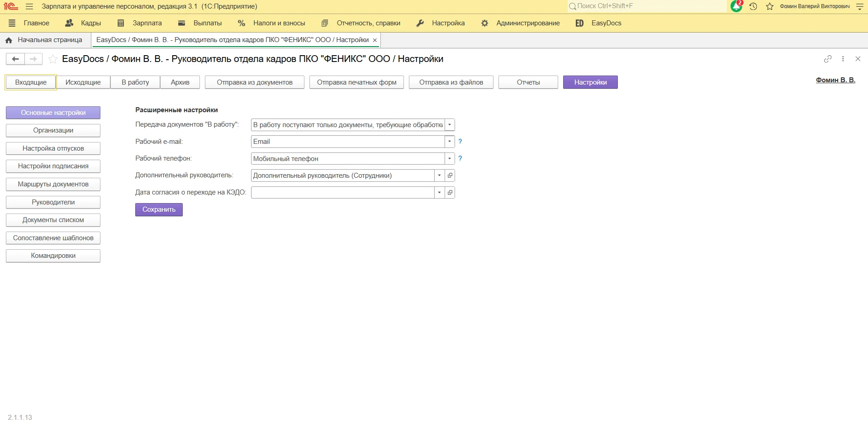Open the Зарплата menu section
The image size is (868, 427).
[x=147, y=23]
